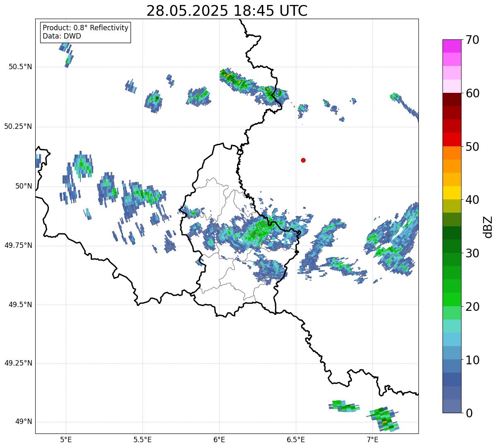
Task: Pick the magenta swatch at colorbar top
Action: coord(452,46)
